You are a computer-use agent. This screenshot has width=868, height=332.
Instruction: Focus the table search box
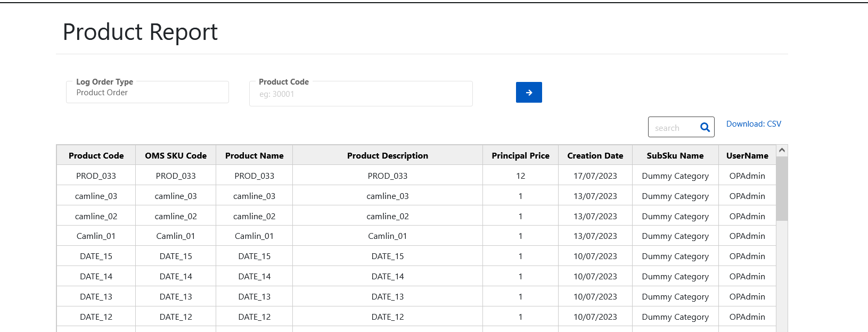673,128
